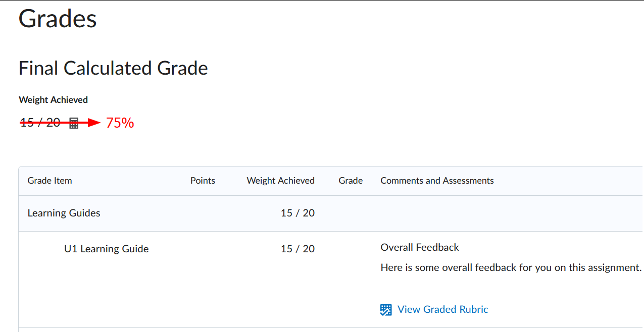Click the Grades page heading

pos(58,19)
